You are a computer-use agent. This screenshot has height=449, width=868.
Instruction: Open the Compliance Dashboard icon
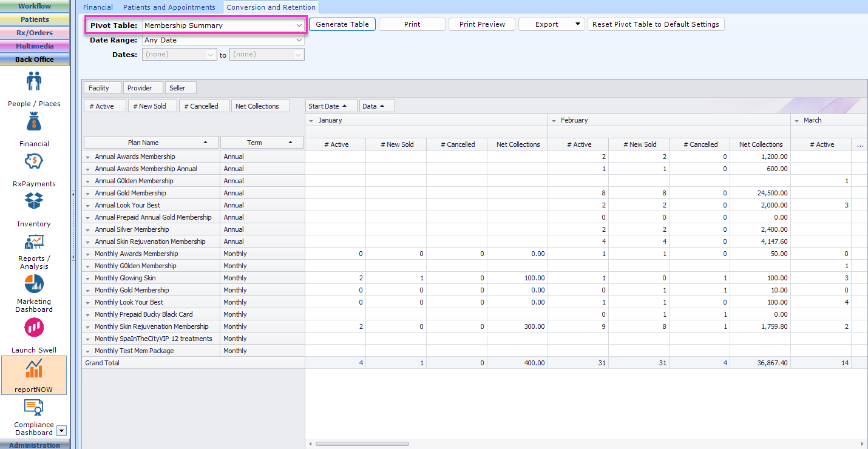click(34, 407)
